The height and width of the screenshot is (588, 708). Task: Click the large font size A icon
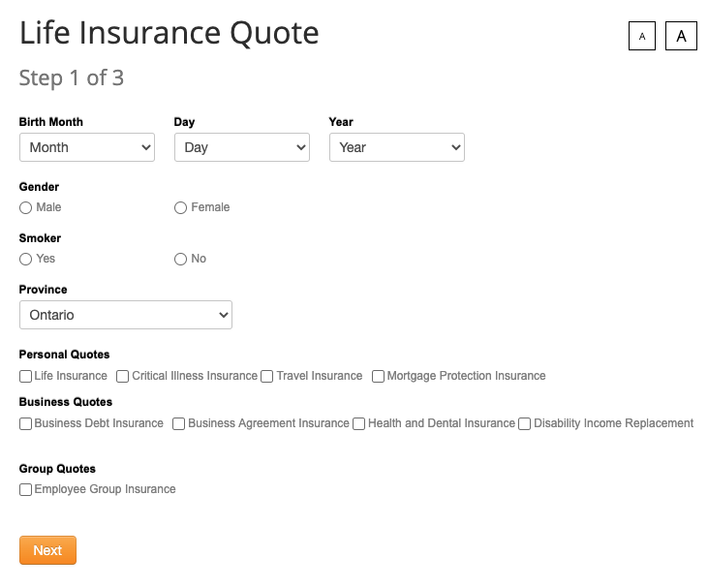681,37
